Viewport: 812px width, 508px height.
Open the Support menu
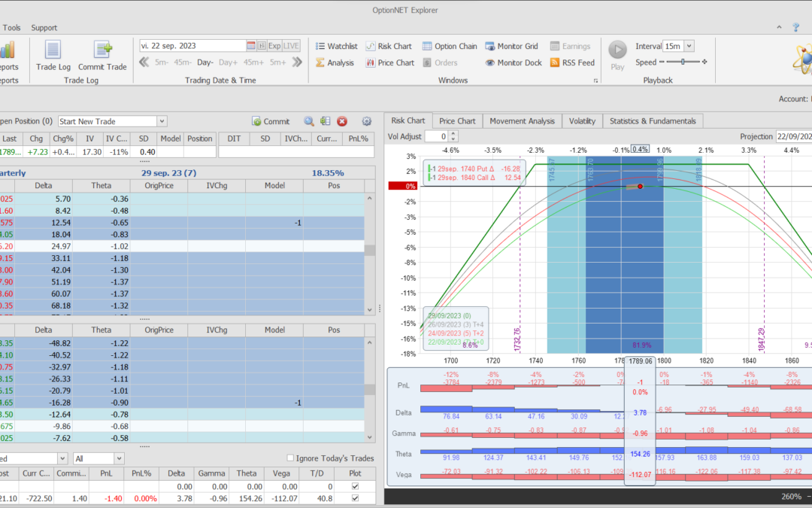[x=44, y=28]
